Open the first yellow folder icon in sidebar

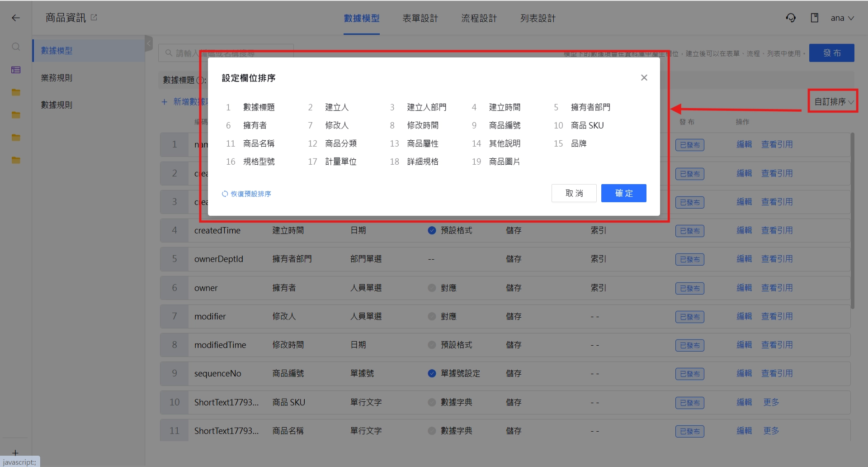16,92
